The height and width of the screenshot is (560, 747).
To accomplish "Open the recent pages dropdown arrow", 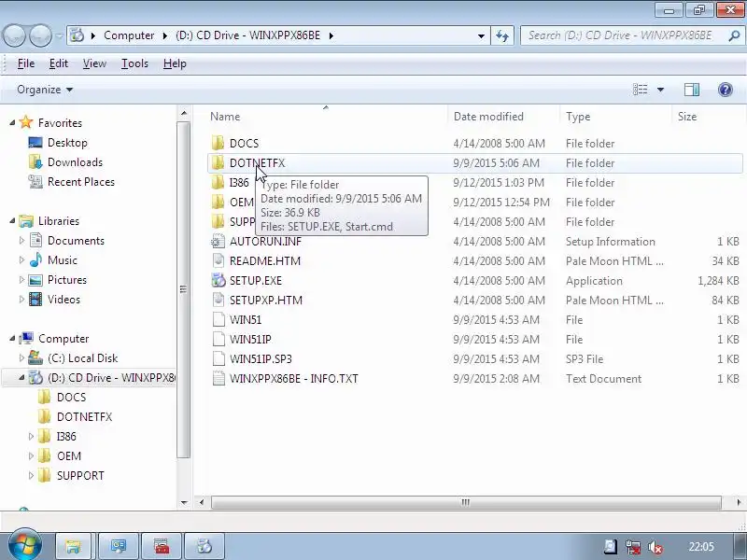I will pyautogui.click(x=59, y=35).
